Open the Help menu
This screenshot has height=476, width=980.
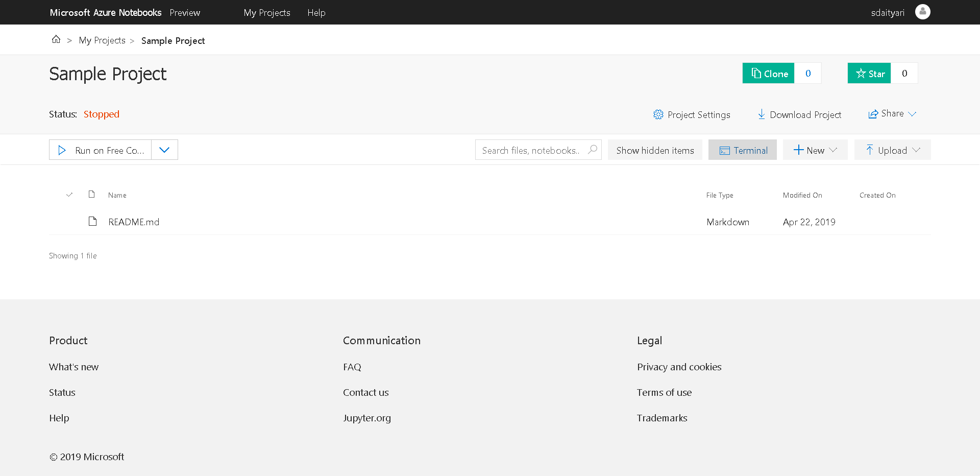(x=316, y=12)
